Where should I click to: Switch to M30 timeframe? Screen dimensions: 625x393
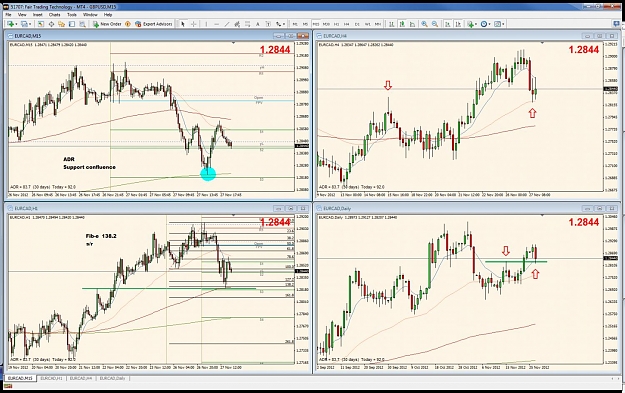coord(326,24)
